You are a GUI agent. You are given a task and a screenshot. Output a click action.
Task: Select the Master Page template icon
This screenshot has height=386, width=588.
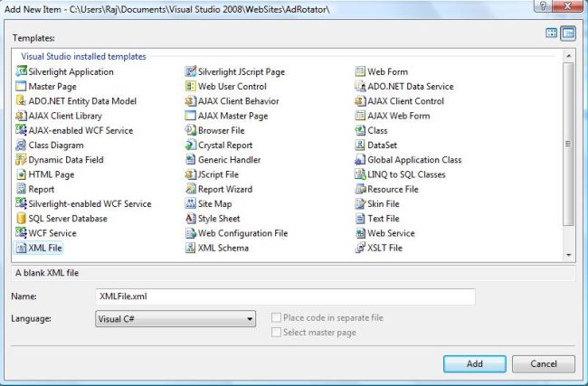coord(21,86)
